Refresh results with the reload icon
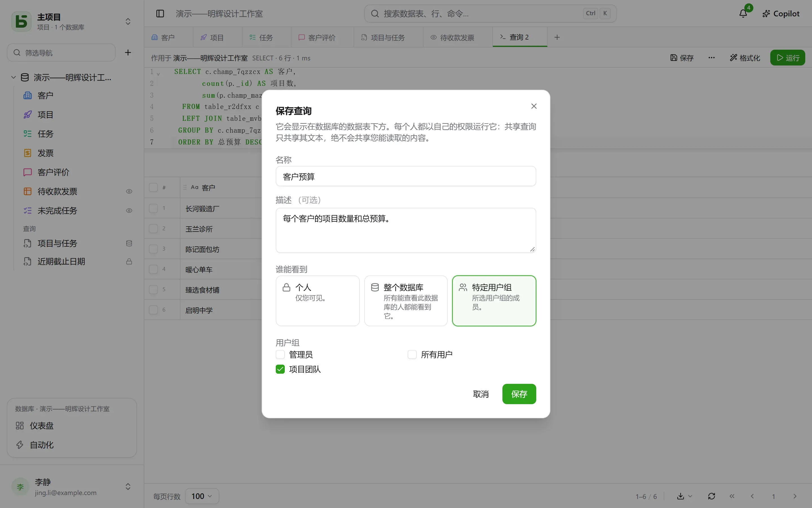The image size is (812, 508). [x=711, y=496]
